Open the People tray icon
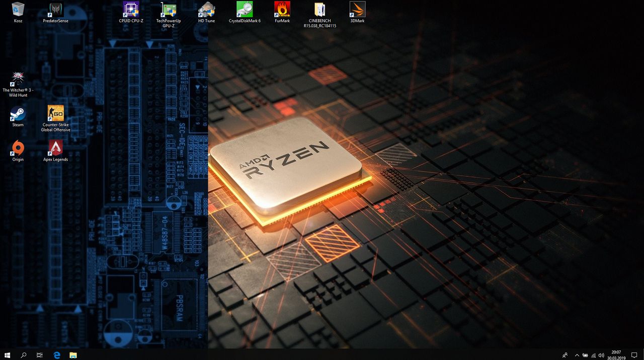Image resolution: width=644 pixels, height=360 pixels. tap(565, 355)
